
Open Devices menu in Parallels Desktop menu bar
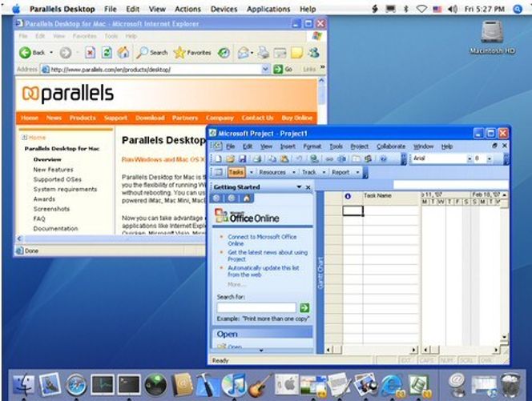[x=224, y=9]
